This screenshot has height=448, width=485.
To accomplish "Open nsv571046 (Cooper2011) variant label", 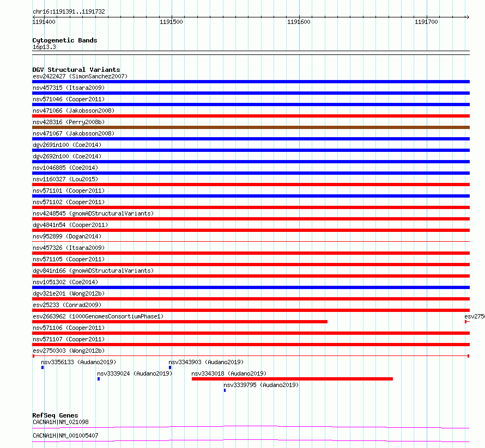I will pyautogui.click(x=69, y=99).
